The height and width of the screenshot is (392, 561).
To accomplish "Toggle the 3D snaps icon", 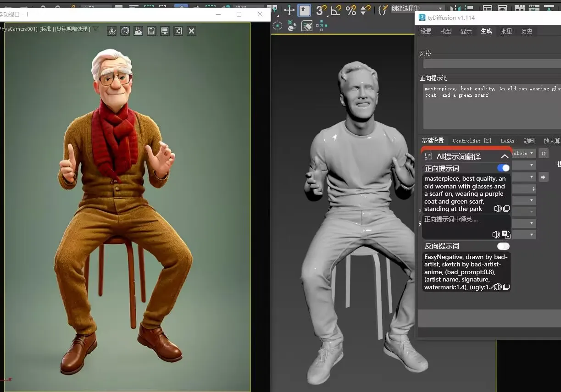I will click(321, 10).
